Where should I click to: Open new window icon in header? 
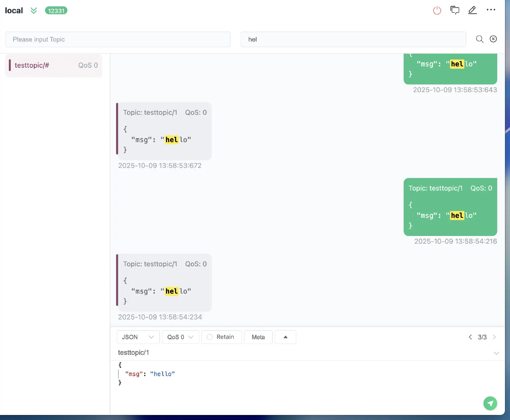click(x=455, y=10)
